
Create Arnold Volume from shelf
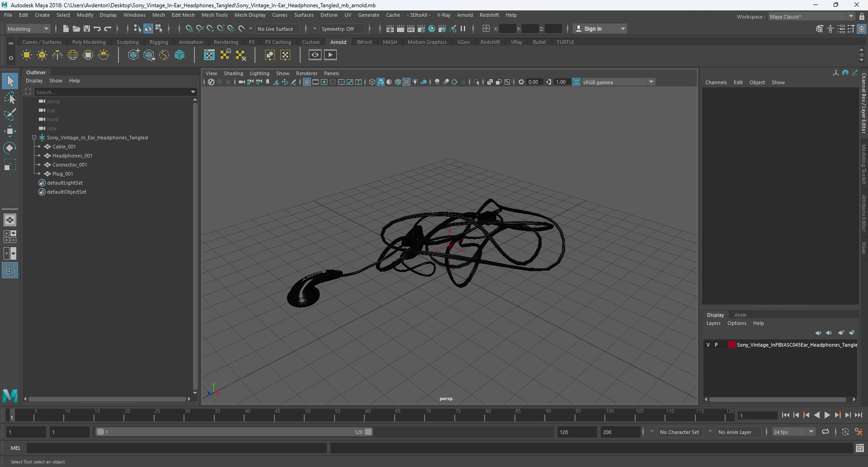(x=179, y=55)
